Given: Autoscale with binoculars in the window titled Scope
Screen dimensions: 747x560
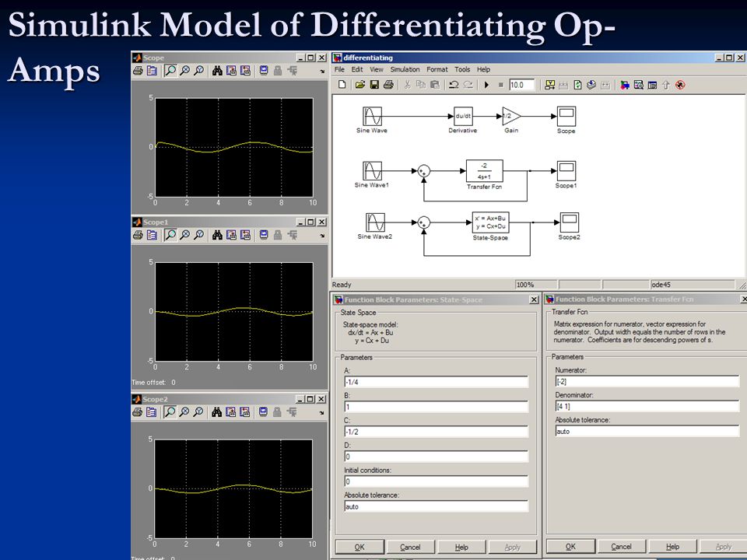Looking at the screenshot, I should (x=217, y=71).
